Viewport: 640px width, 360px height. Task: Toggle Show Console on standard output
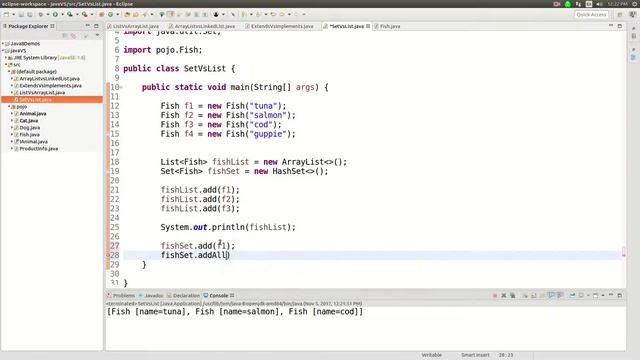click(x=551, y=296)
